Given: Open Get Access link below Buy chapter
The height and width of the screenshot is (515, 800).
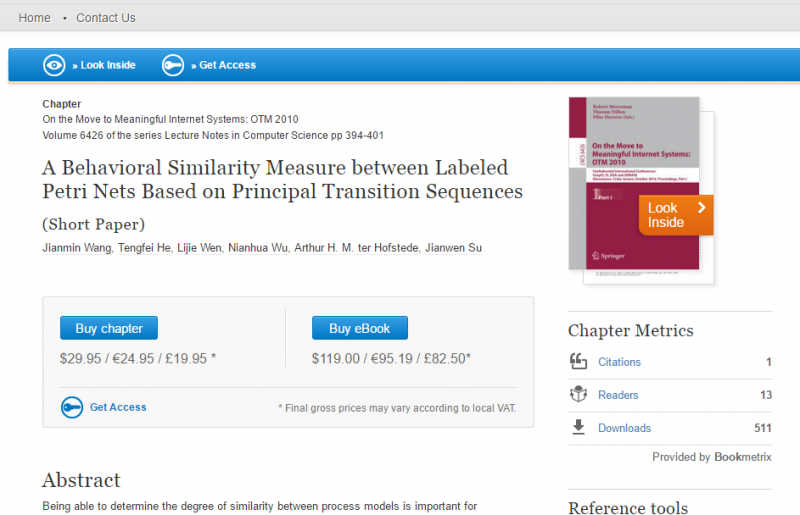Looking at the screenshot, I should (118, 407).
